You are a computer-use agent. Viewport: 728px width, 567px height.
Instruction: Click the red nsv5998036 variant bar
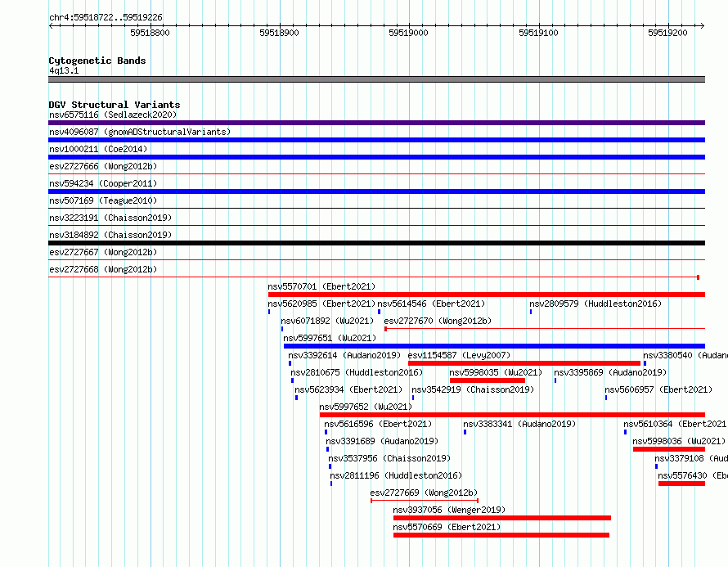click(x=669, y=449)
